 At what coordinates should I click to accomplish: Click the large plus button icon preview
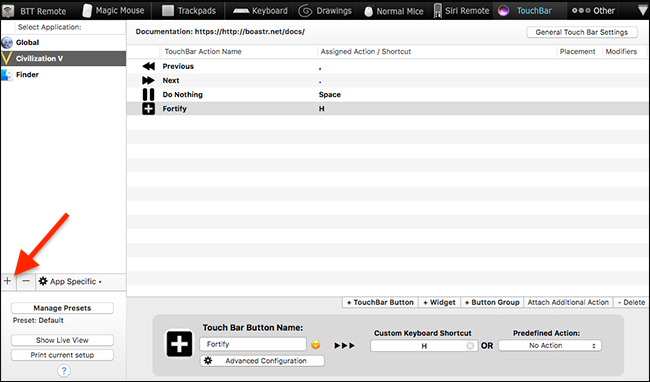179,344
